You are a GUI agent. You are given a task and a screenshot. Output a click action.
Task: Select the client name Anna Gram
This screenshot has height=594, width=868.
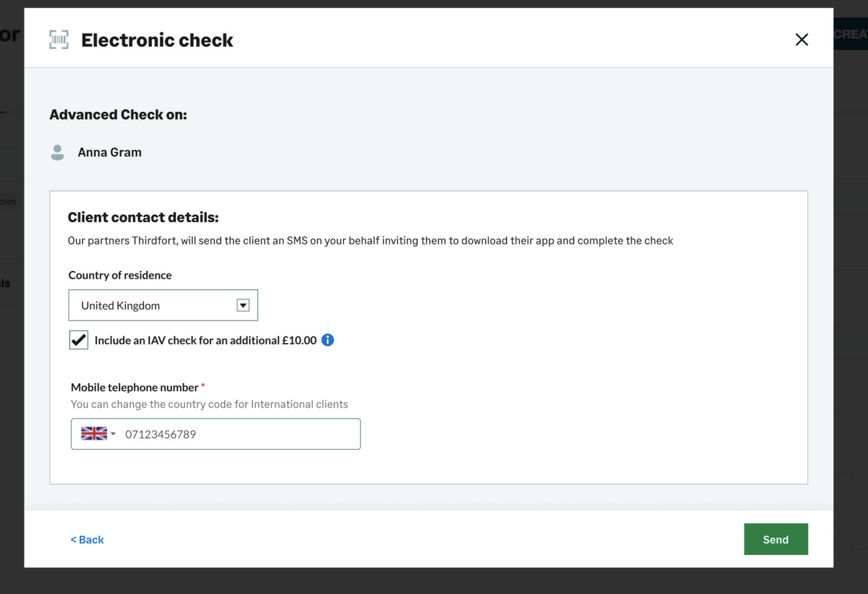(x=109, y=152)
